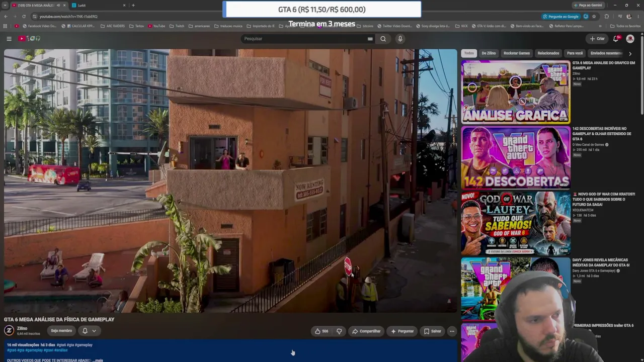Click the install app icon in address bar
Image resolution: width=644 pixels, height=362 pixels.
pos(586,17)
